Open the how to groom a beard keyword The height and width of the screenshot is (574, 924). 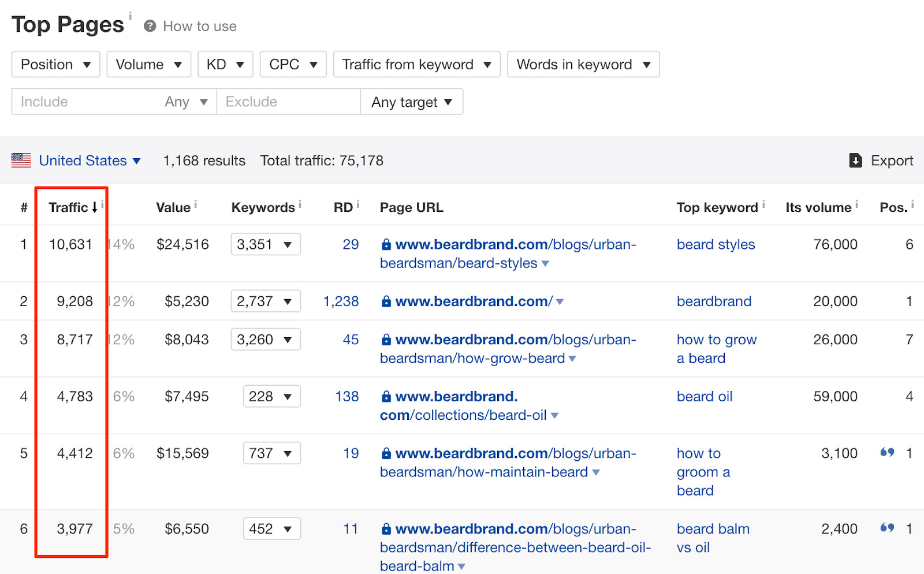[703, 472]
